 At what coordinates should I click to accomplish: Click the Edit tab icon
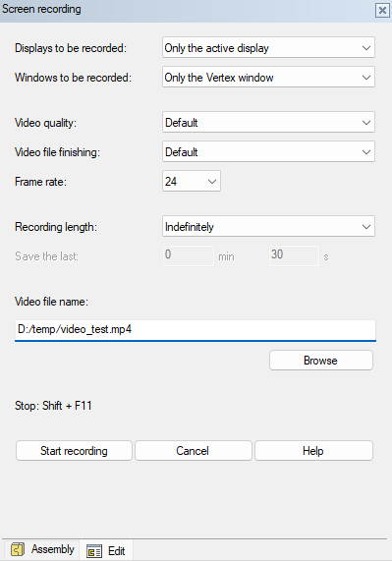click(x=94, y=550)
